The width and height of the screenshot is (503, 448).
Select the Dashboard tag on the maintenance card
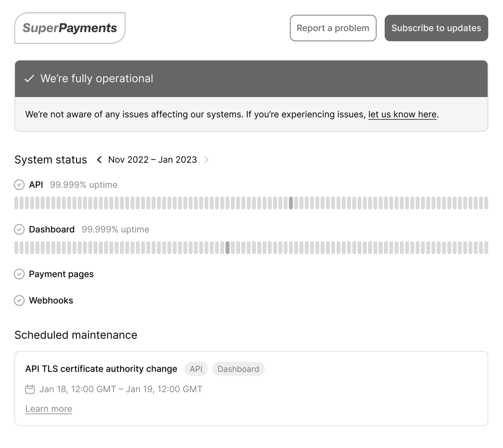[x=238, y=369]
